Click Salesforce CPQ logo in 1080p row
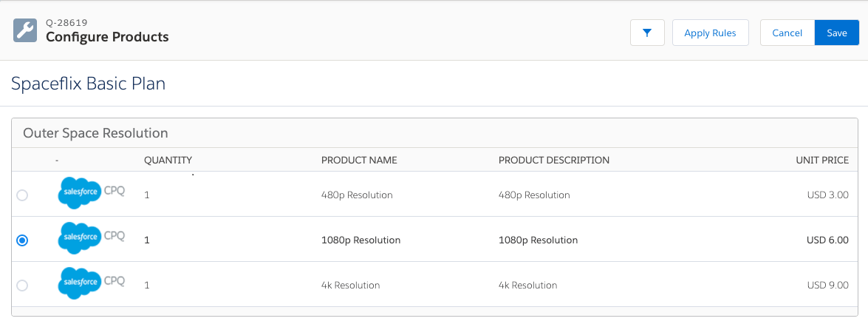This screenshot has width=868, height=324. pos(91,238)
